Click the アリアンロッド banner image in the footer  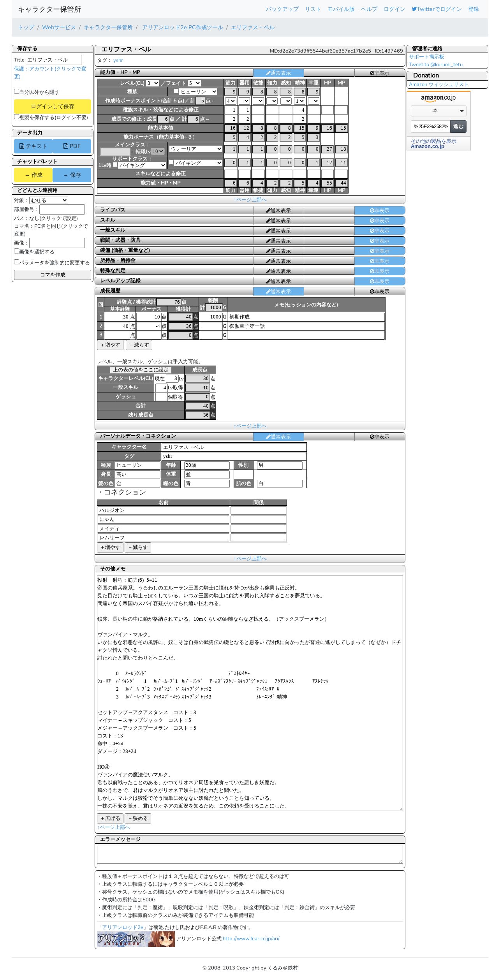tap(136, 939)
